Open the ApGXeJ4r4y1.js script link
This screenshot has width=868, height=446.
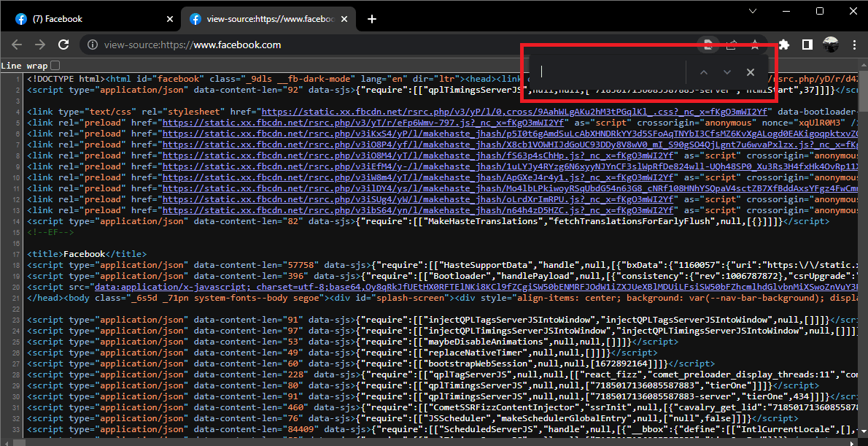[418, 177]
